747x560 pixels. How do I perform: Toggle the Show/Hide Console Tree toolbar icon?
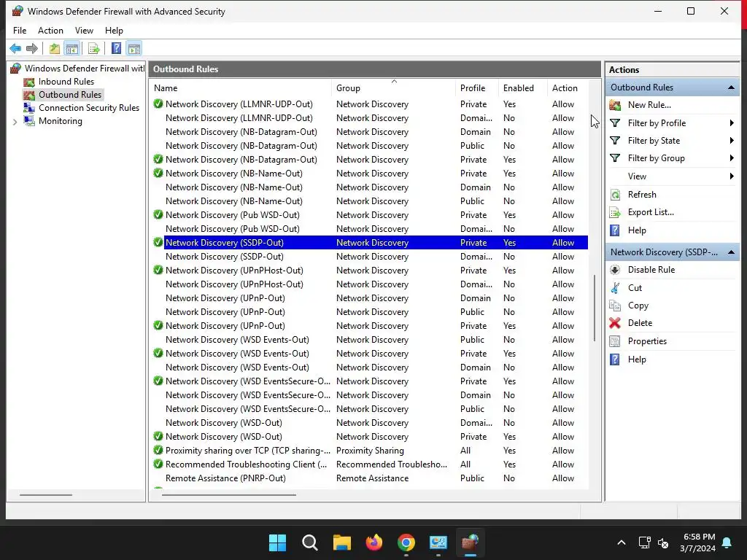(x=72, y=48)
